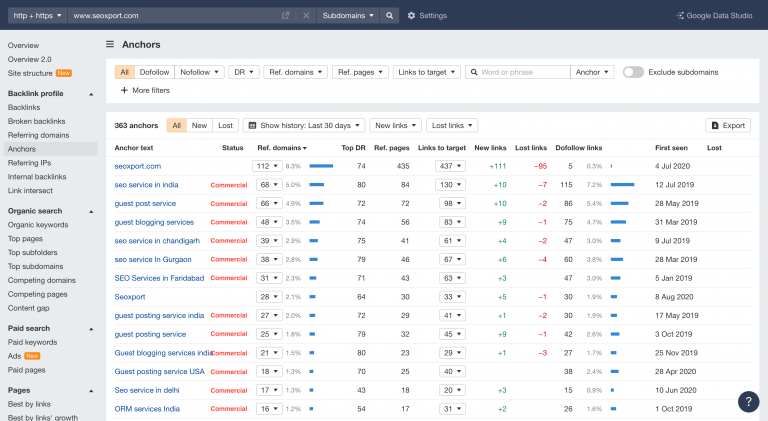Open Internal backlinks in sidebar
Screen dimensions: 768x421
pyautogui.click(x=37, y=177)
